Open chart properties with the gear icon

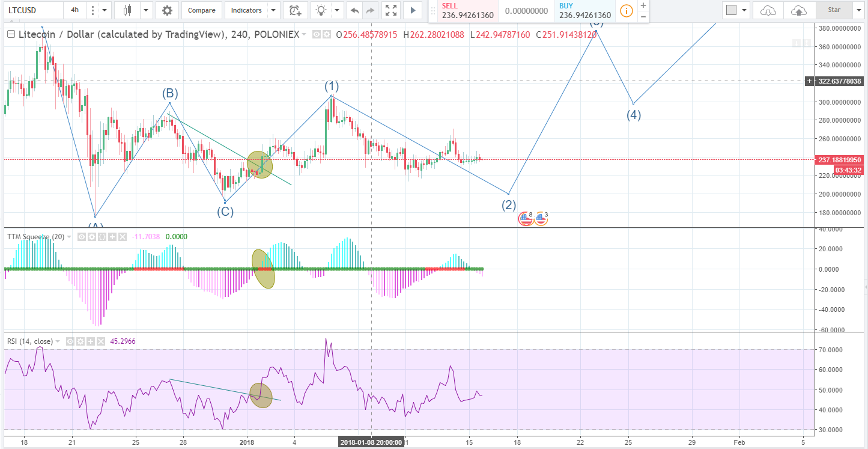pos(167,10)
